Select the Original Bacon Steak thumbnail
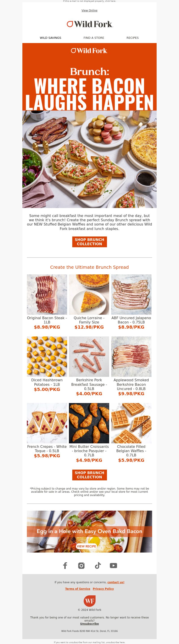The image size is (179, 644). [47, 295]
